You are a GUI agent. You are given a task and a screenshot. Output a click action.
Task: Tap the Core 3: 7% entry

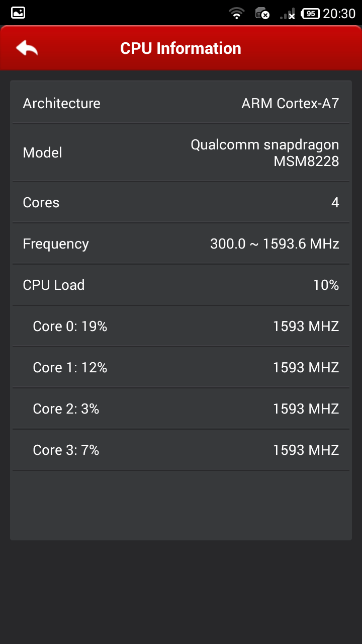click(x=66, y=450)
